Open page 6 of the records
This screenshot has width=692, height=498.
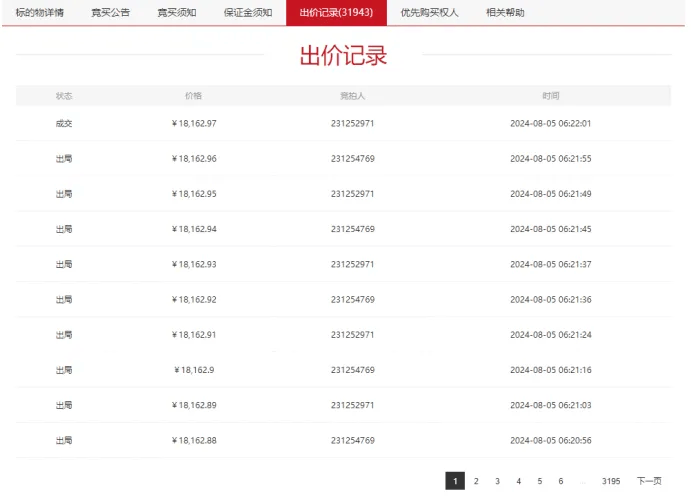(560, 481)
